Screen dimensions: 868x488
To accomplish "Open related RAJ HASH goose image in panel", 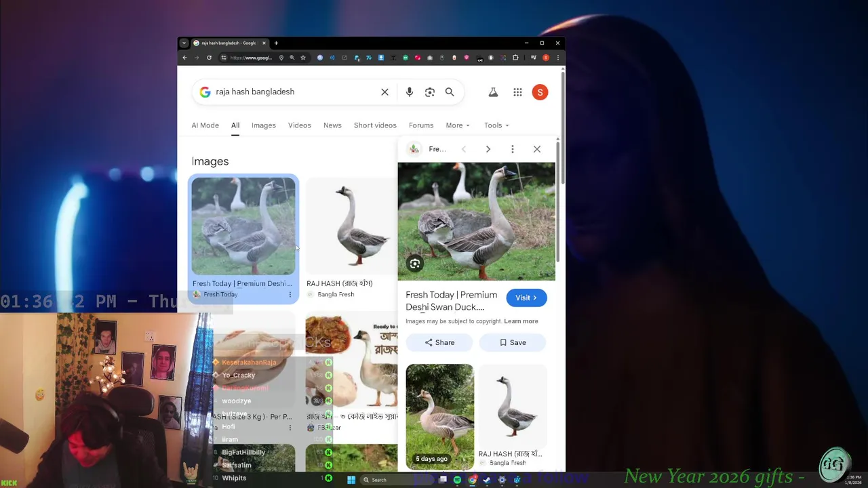I will coord(512,407).
